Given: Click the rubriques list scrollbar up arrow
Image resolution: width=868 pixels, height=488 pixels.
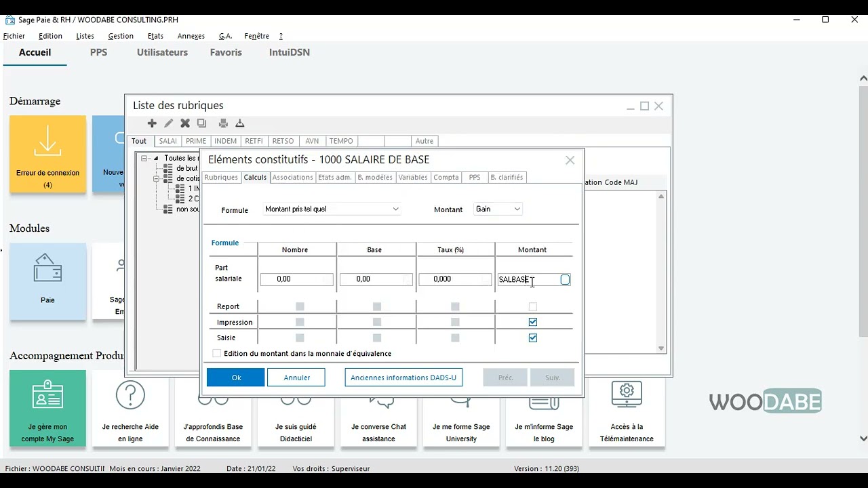Looking at the screenshot, I should 662,197.
